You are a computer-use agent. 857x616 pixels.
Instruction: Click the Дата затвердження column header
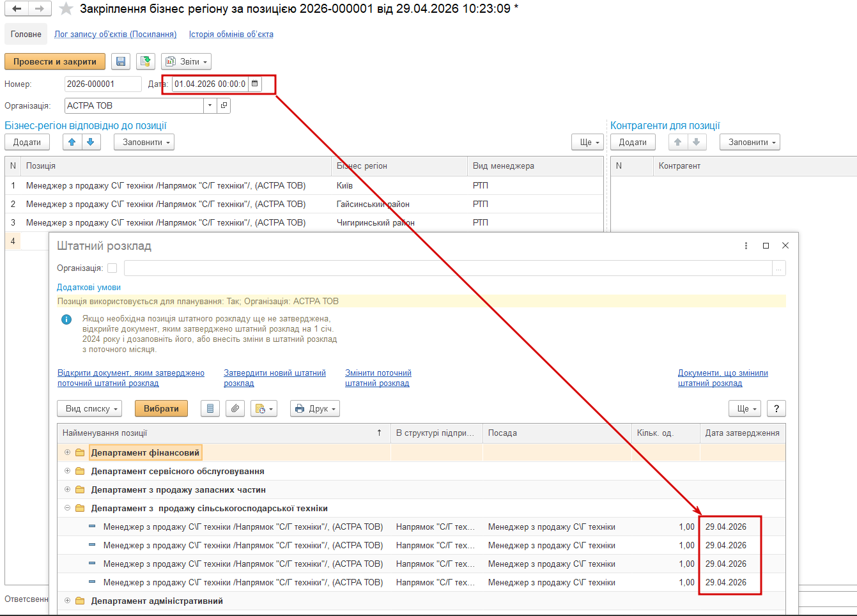pos(742,433)
